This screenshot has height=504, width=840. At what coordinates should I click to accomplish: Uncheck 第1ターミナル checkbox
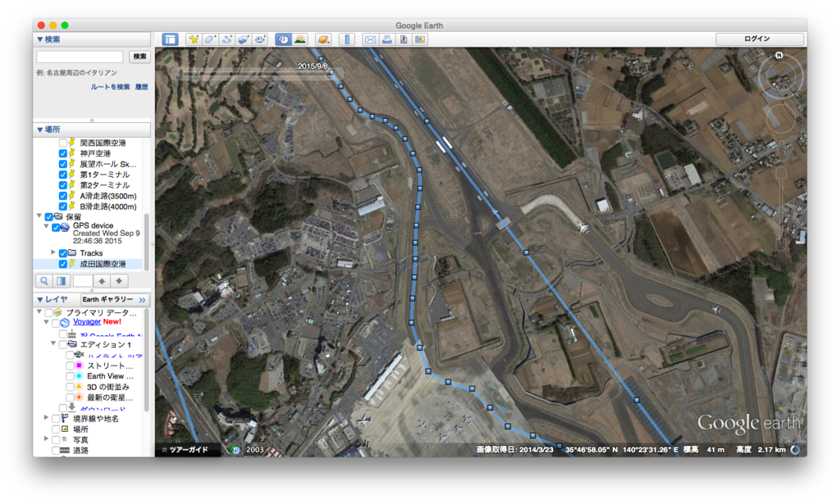pos(63,175)
